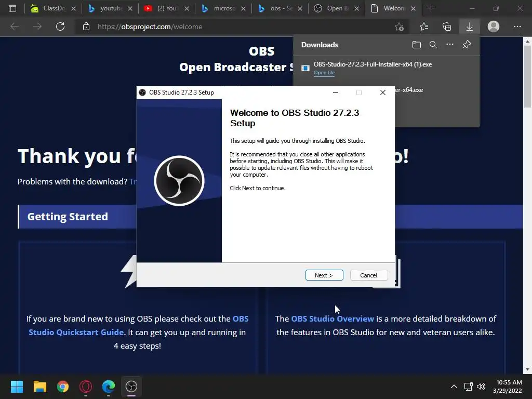Image resolution: width=532 pixels, height=399 pixels.
Task: Open the browser profile avatar
Action: [x=494, y=26]
